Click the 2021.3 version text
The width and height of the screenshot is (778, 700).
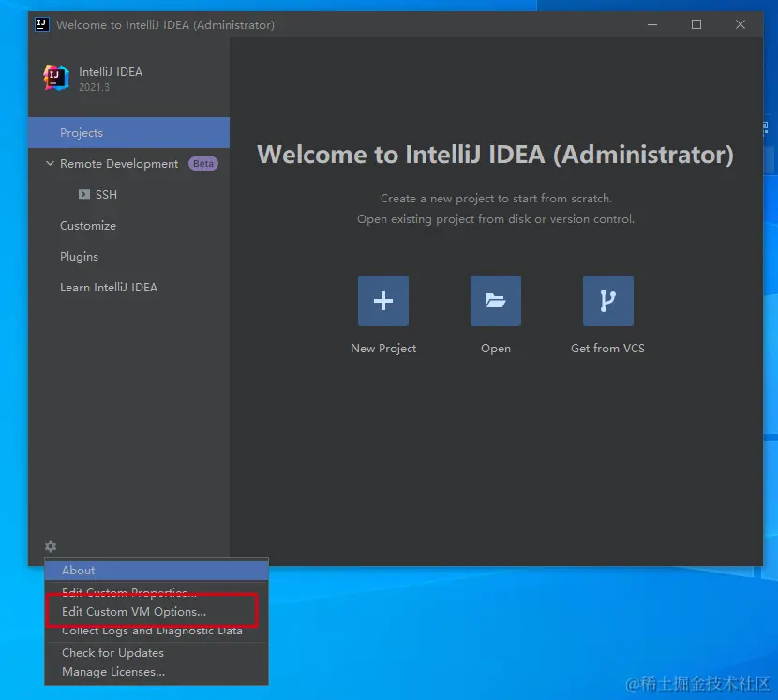[x=95, y=87]
